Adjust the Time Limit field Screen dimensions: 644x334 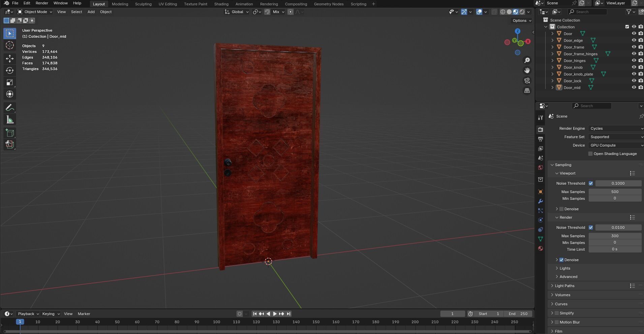tap(615, 249)
